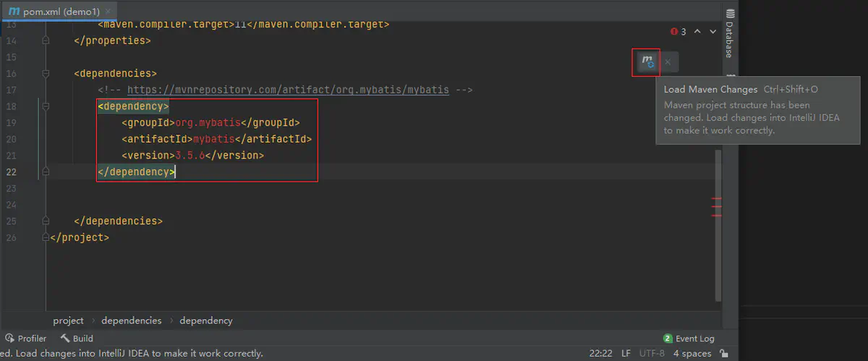The width and height of the screenshot is (868, 361).
Task: Toggle the read-only lock icon
Action: click(724, 354)
